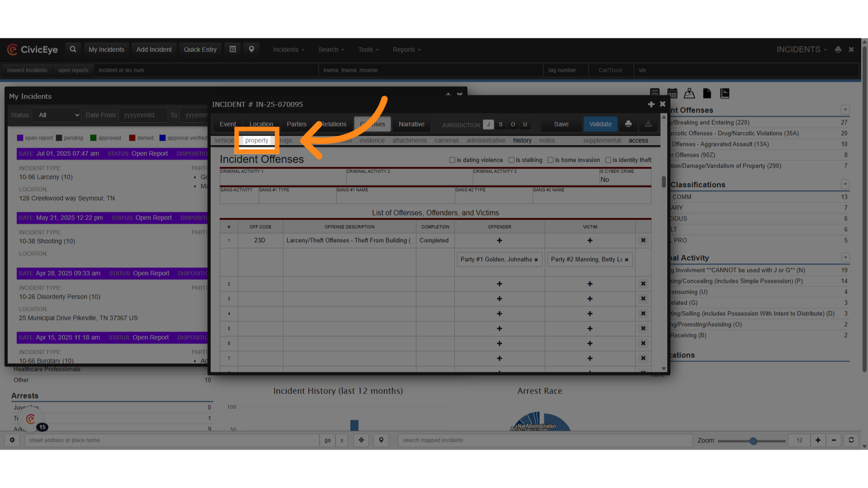This screenshot has height=488, width=868.
Task: Open the Search dropdown menu
Action: (x=331, y=50)
